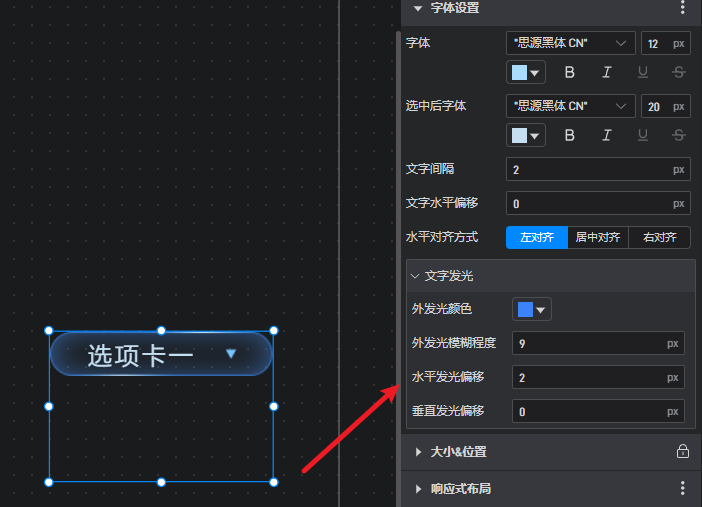Toggle strikethrough for 字体 row

tap(679, 72)
